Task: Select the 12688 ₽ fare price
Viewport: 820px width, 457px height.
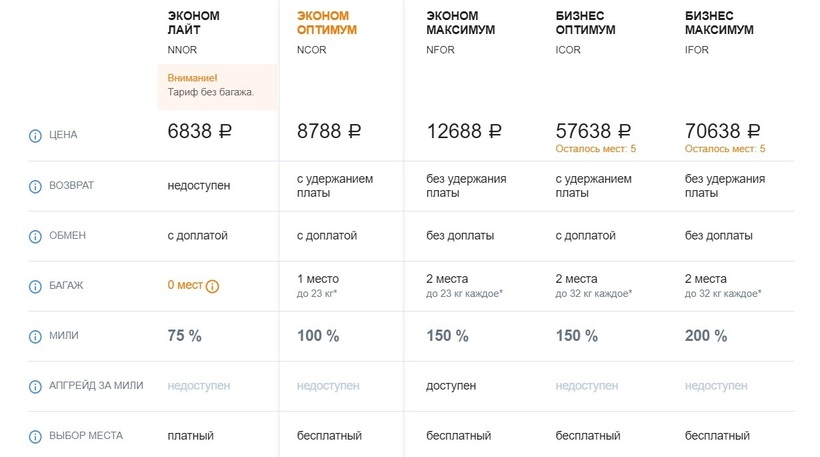Action: (464, 131)
